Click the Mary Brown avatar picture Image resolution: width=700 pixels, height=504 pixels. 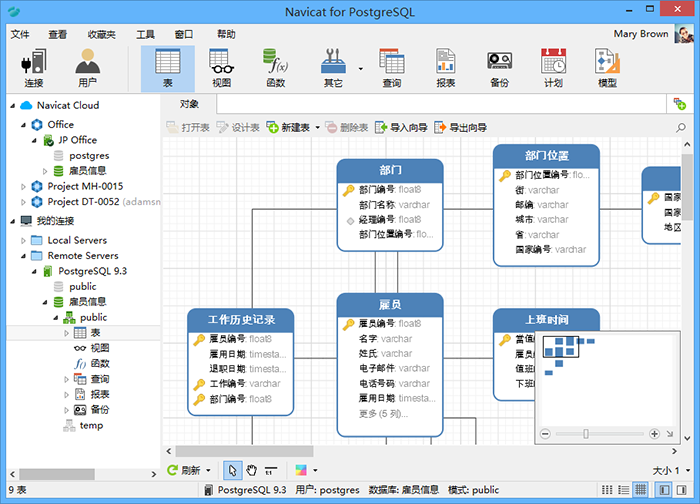(x=684, y=34)
